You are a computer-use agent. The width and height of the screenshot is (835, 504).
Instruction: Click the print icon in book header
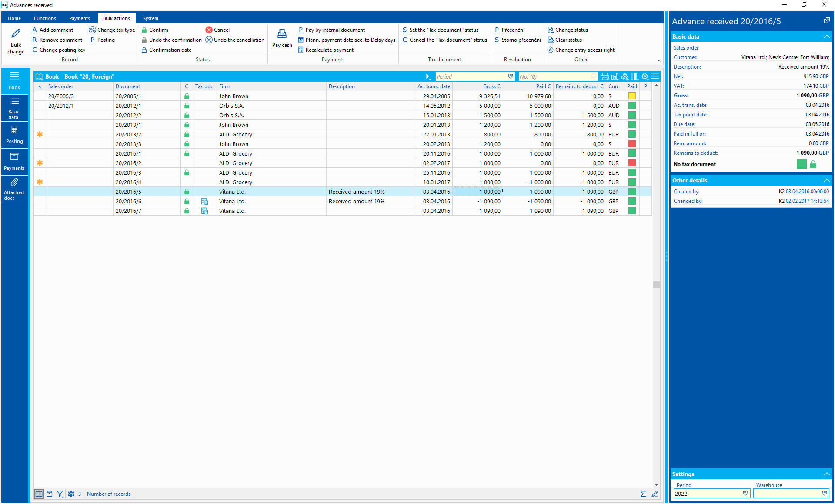tap(605, 76)
